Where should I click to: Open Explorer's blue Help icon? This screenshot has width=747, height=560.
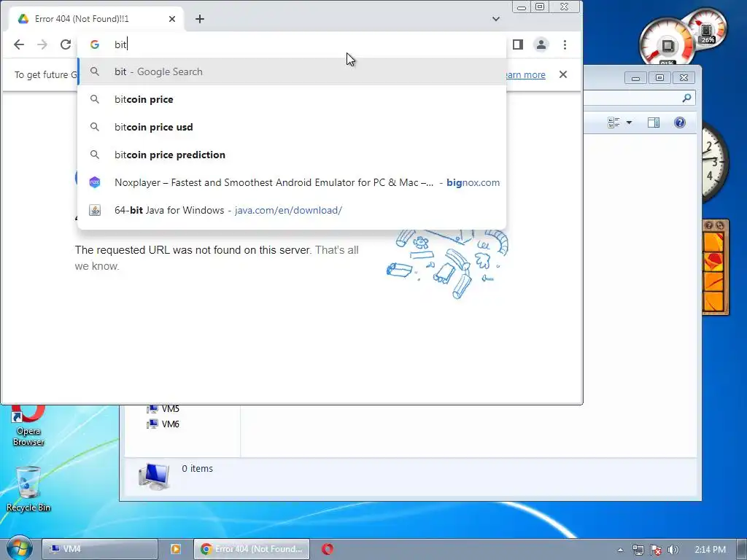click(x=680, y=122)
